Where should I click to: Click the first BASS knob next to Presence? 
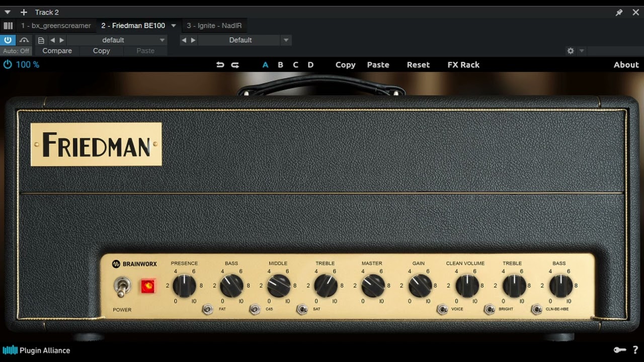[x=231, y=286]
